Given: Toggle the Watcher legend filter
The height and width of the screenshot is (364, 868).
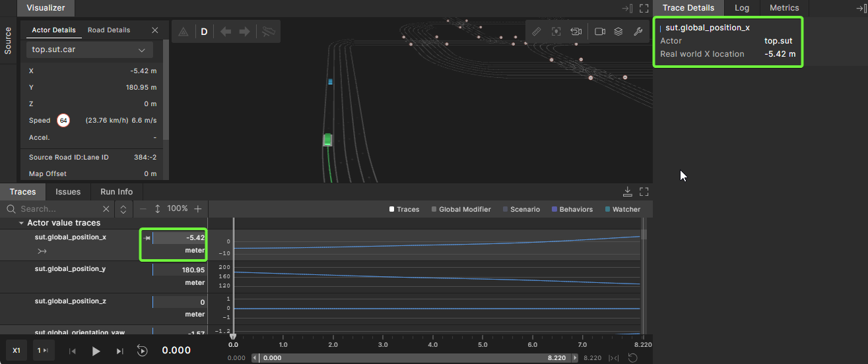Looking at the screenshot, I should click(x=622, y=210).
